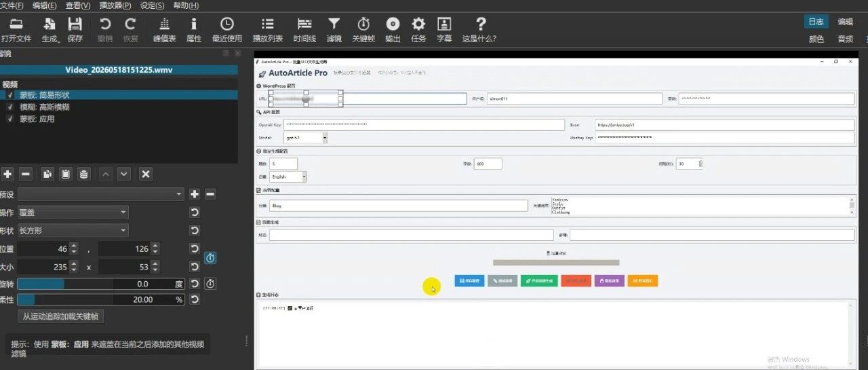Open the Filters (滤镜) funnel icon
Screen dimensions: 868x370
(x=334, y=30)
